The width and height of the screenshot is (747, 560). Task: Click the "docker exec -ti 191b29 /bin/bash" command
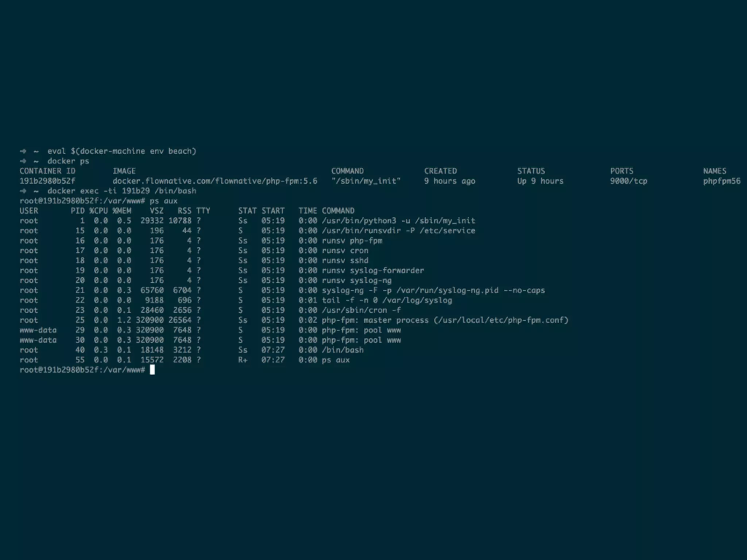point(121,191)
